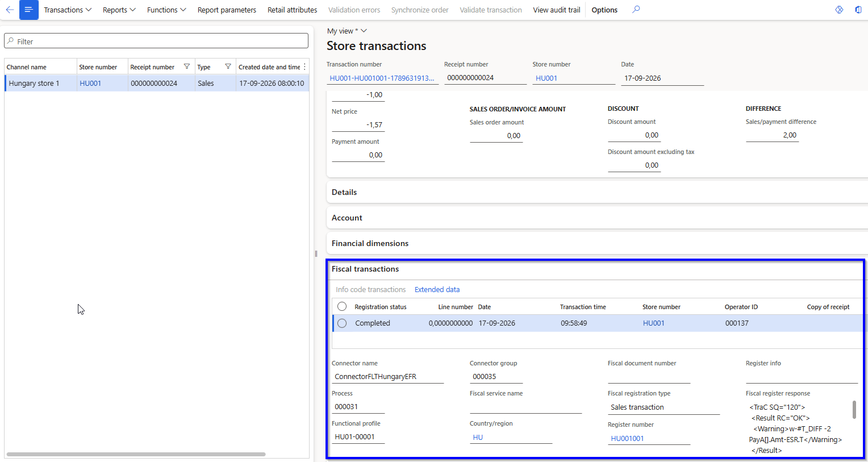Open HU001 link in left grid row

90,83
